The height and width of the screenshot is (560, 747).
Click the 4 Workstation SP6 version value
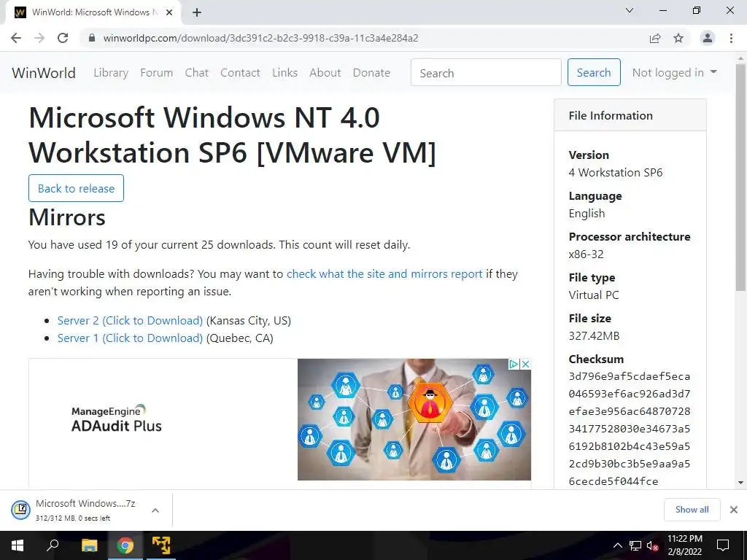click(616, 172)
